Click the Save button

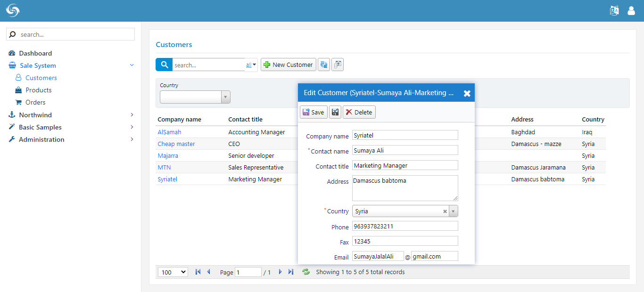(x=314, y=112)
